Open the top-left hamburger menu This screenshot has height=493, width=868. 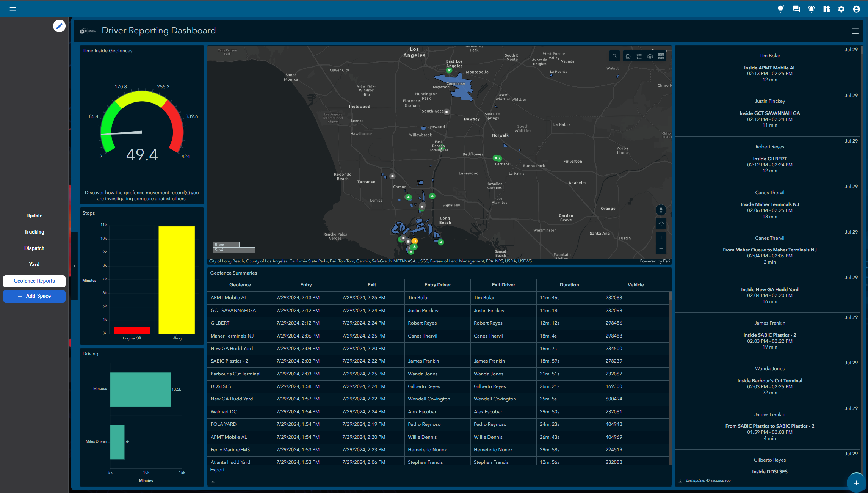tap(13, 9)
